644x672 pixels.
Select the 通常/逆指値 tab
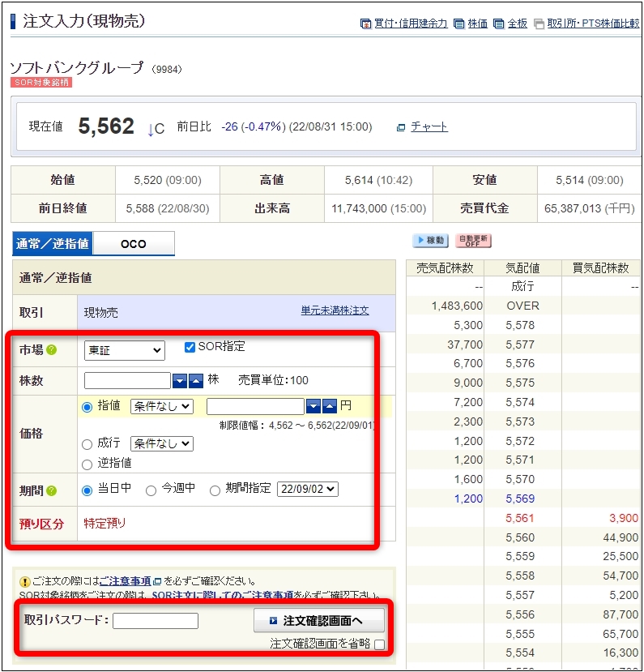pos(53,243)
